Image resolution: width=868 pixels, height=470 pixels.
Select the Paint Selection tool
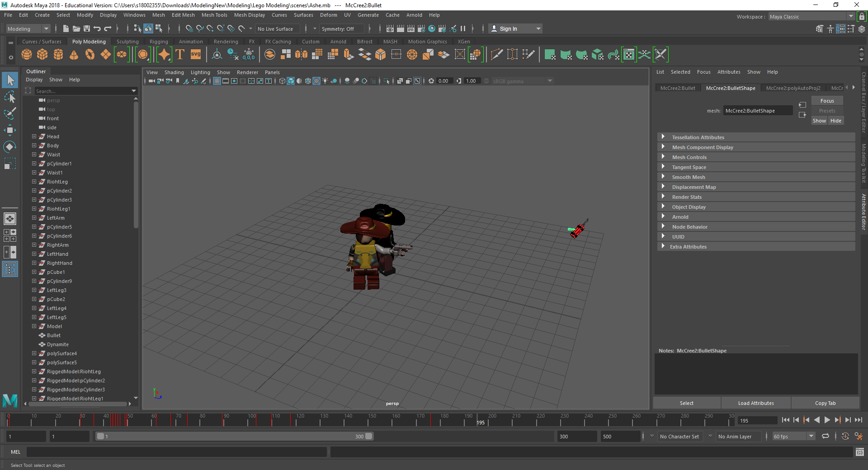pyautogui.click(x=10, y=113)
